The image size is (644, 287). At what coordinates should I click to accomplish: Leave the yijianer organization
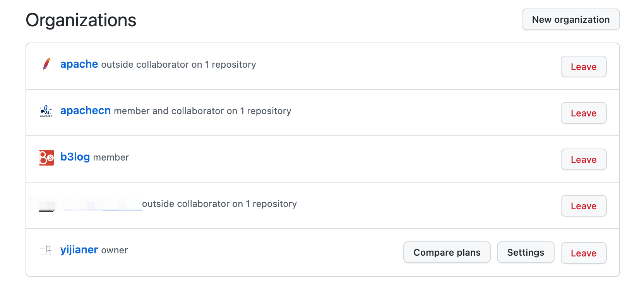583,253
